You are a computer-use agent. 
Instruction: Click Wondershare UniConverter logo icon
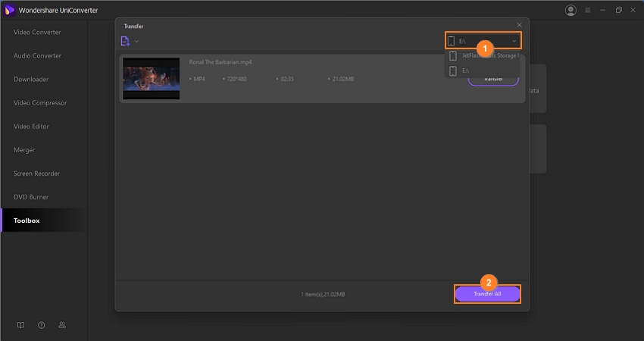click(9, 11)
